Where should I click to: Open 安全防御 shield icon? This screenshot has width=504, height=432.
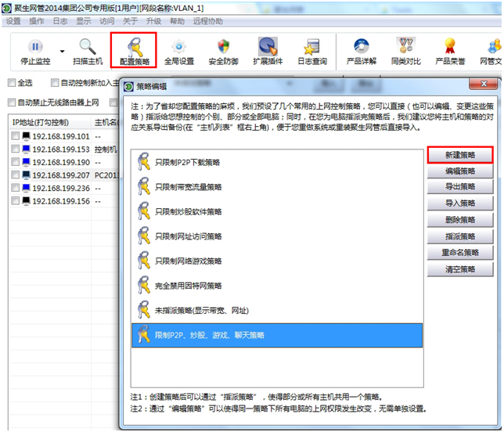225,46
